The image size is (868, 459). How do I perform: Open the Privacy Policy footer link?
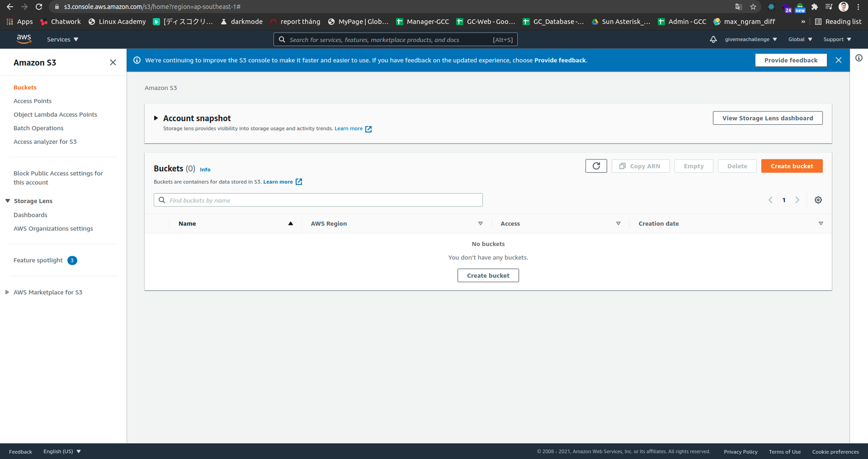tap(741, 452)
